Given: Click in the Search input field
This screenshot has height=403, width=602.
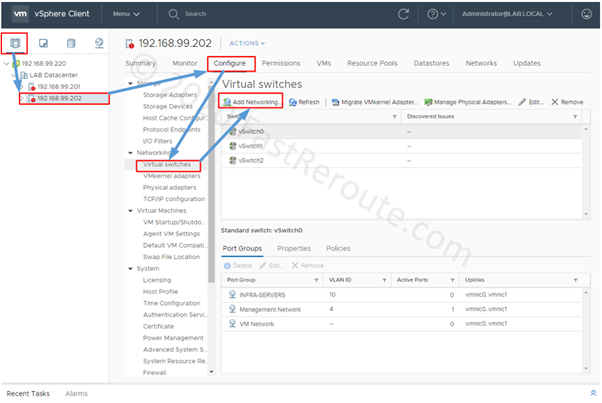Looking at the screenshot, I should pos(195,14).
